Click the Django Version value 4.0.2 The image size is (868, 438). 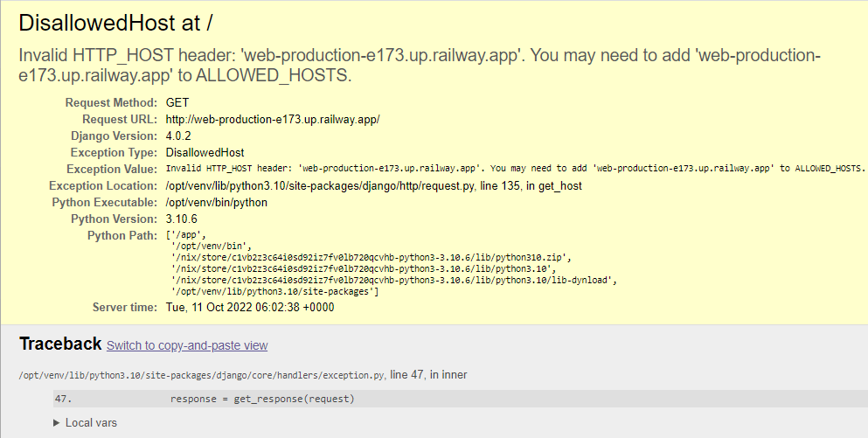coord(179,136)
